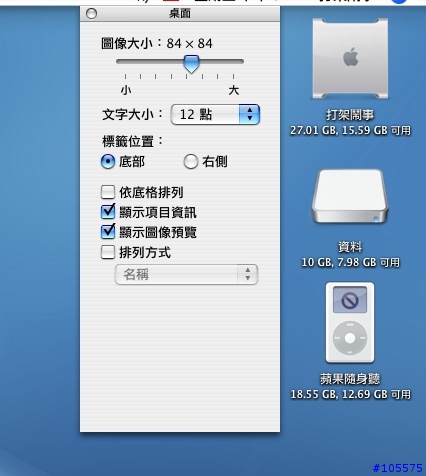The height and width of the screenshot is (476, 426).
Task: Uncheck the 顯示項目資訊 checkbox
Action: point(108,212)
